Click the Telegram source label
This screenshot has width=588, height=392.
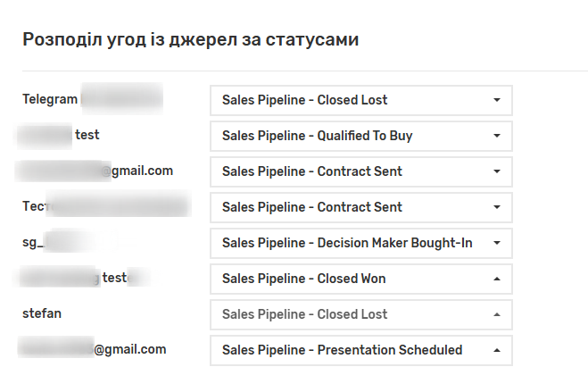coord(50,99)
